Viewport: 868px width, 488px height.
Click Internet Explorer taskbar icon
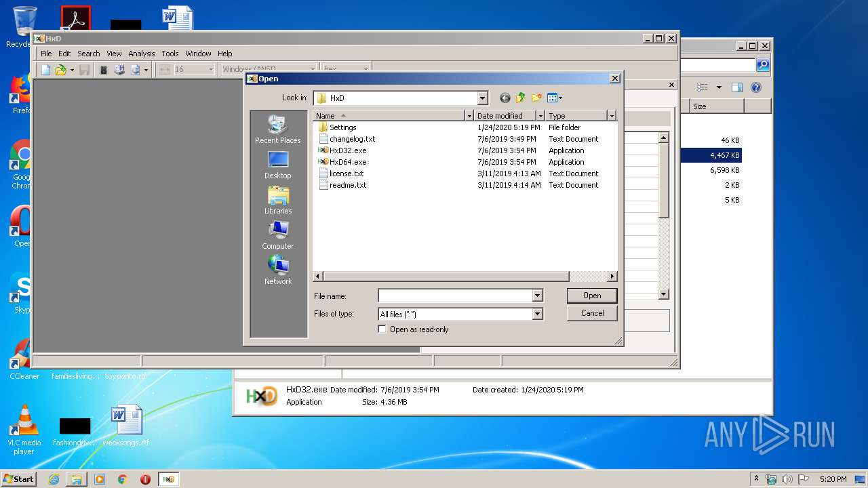54,479
